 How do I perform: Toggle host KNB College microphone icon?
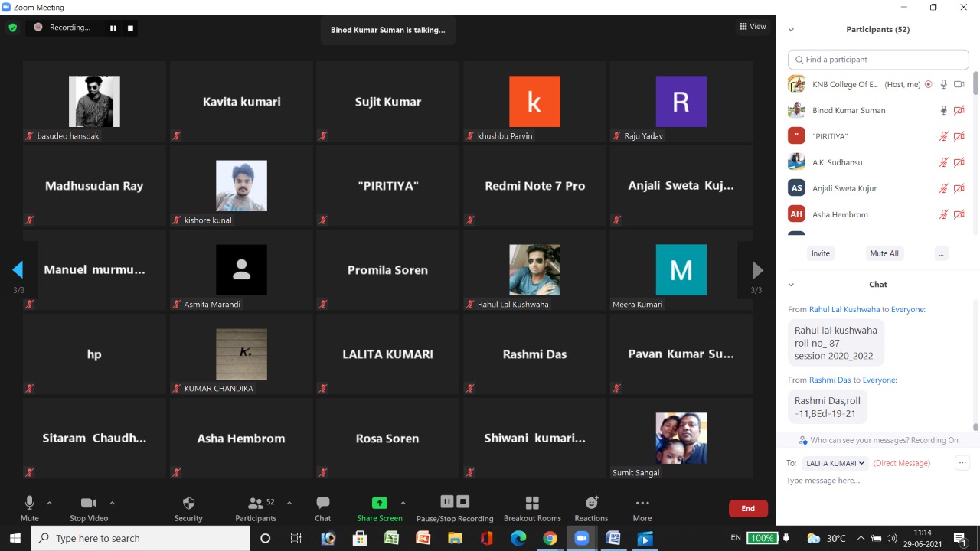click(944, 84)
